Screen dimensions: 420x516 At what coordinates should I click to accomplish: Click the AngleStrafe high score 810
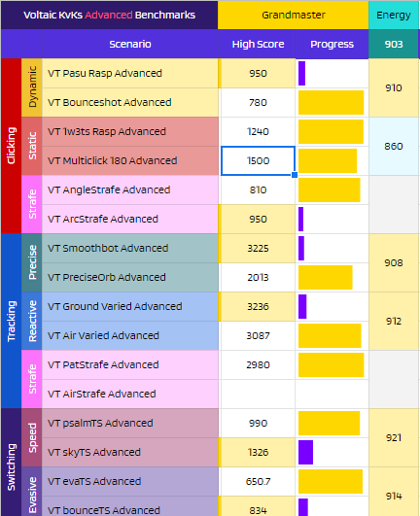pos(258,189)
